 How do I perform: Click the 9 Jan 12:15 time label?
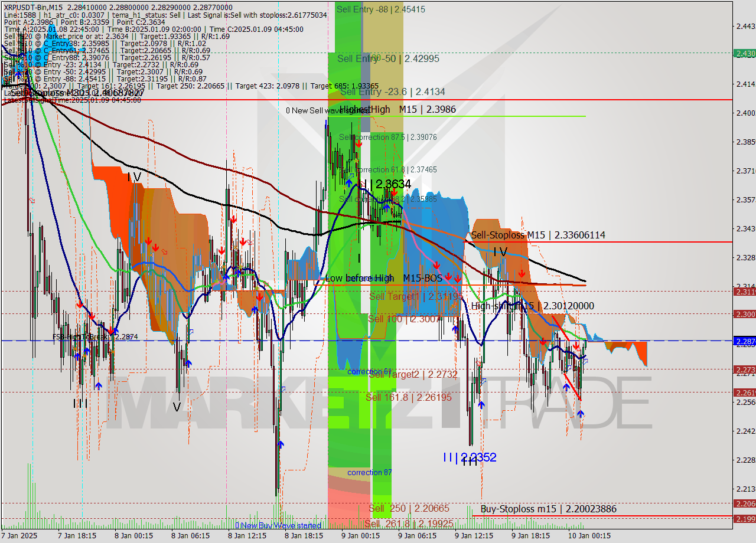click(x=474, y=536)
